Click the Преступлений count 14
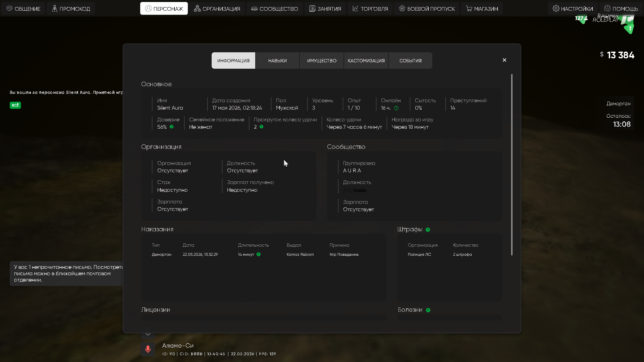644x362 pixels. tap(453, 108)
